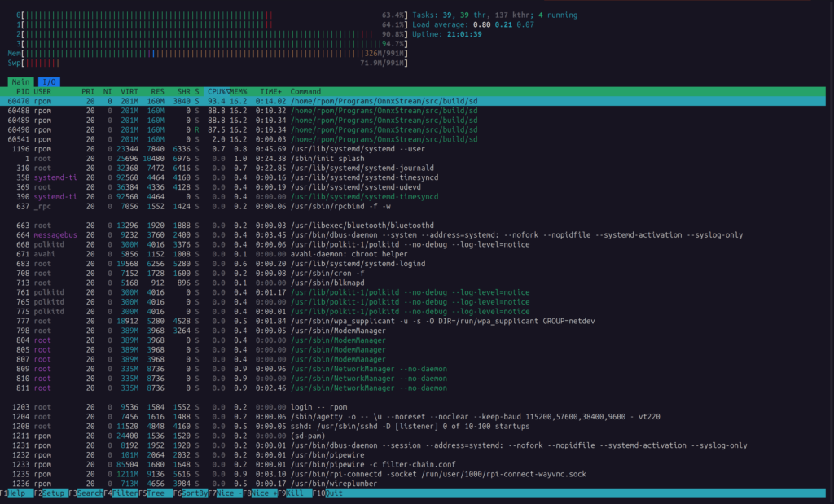Select the Main tab
This screenshot has width=834, height=504.
(x=21, y=82)
